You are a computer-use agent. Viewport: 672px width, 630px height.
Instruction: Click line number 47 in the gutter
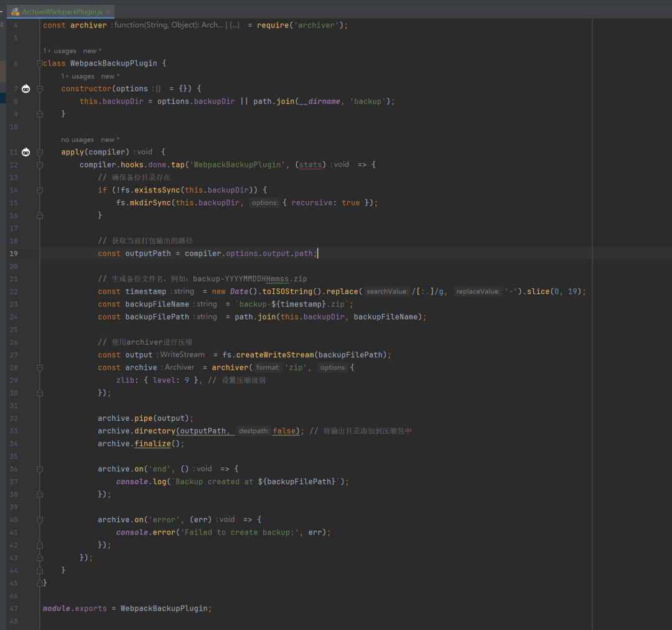coord(14,609)
